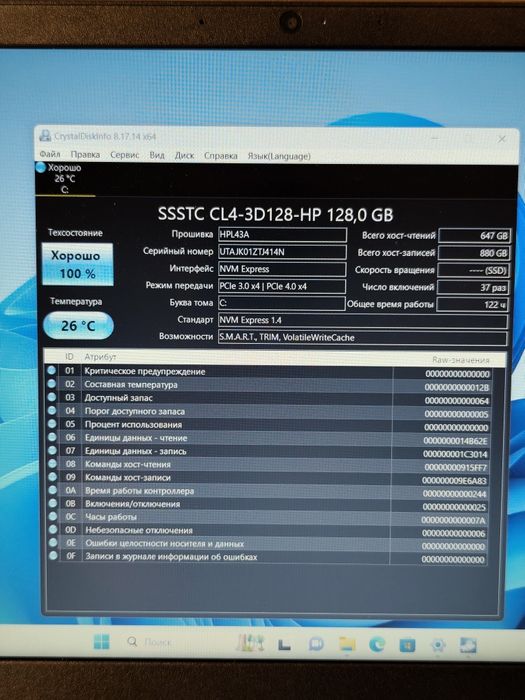This screenshot has width=525, height=700.
Task: Click the status circle for attribute 0B
Action: [x=53, y=503]
